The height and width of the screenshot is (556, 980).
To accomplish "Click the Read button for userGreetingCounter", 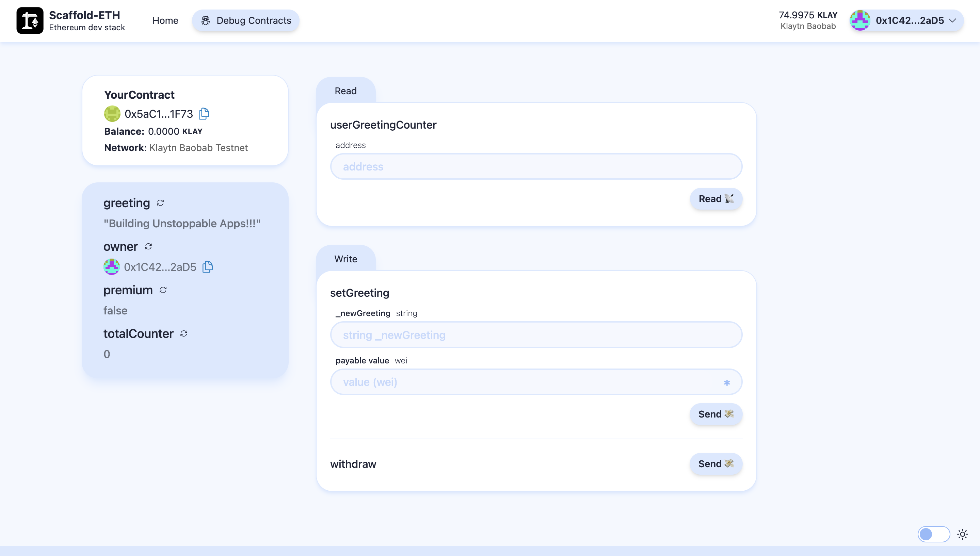I will click(x=715, y=199).
